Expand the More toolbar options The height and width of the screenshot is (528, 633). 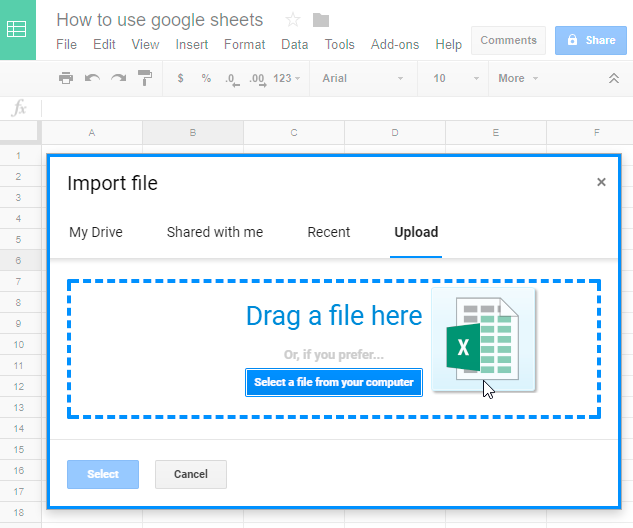point(518,78)
